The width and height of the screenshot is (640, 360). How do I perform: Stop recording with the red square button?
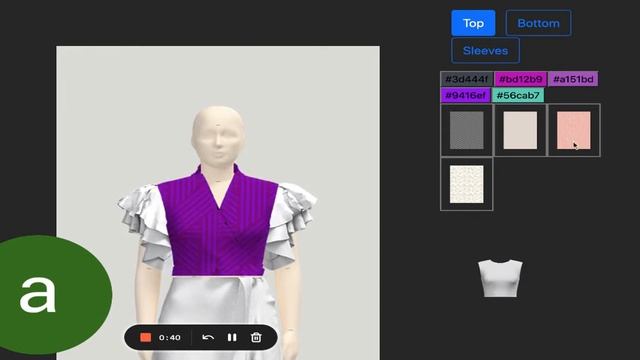(146, 338)
